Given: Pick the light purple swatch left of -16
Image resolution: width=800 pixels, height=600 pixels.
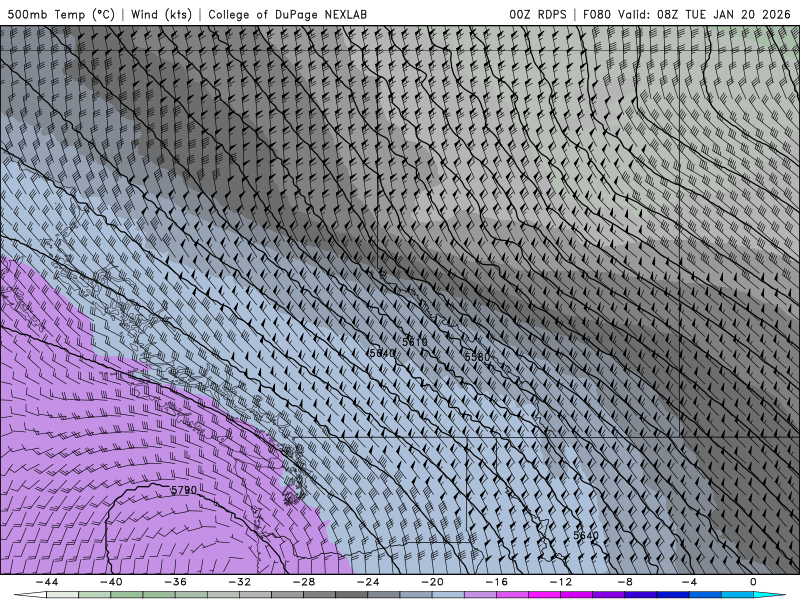Looking at the screenshot, I should tap(481, 595).
